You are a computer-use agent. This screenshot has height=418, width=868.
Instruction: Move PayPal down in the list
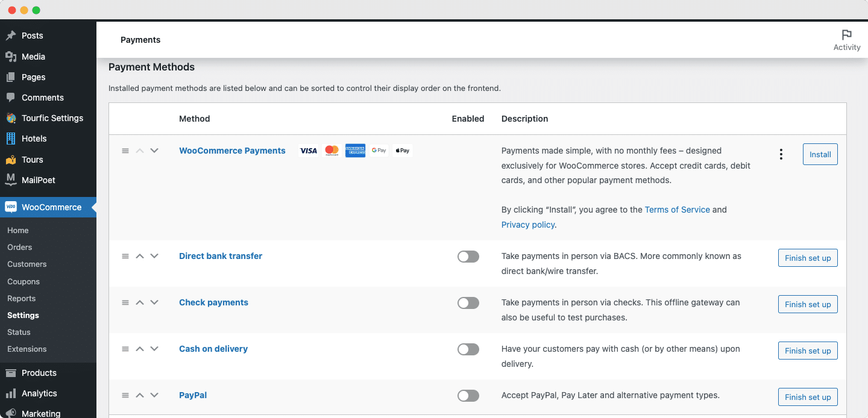coord(154,395)
